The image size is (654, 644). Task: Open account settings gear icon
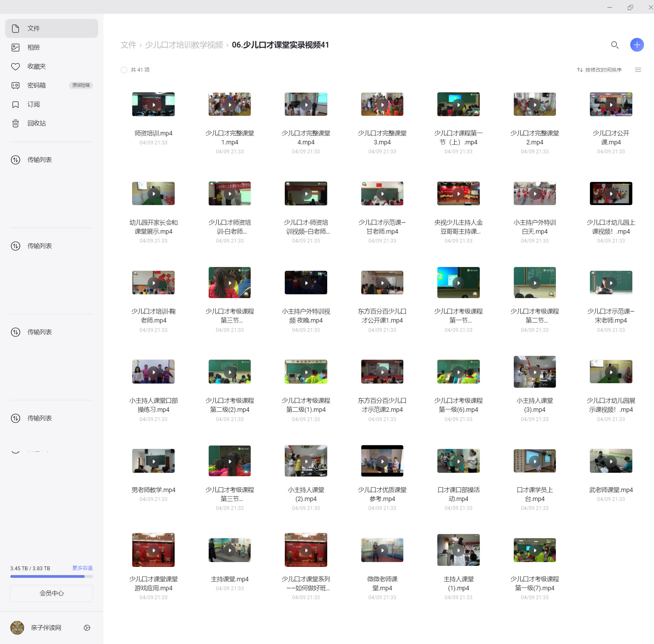(87, 628)
